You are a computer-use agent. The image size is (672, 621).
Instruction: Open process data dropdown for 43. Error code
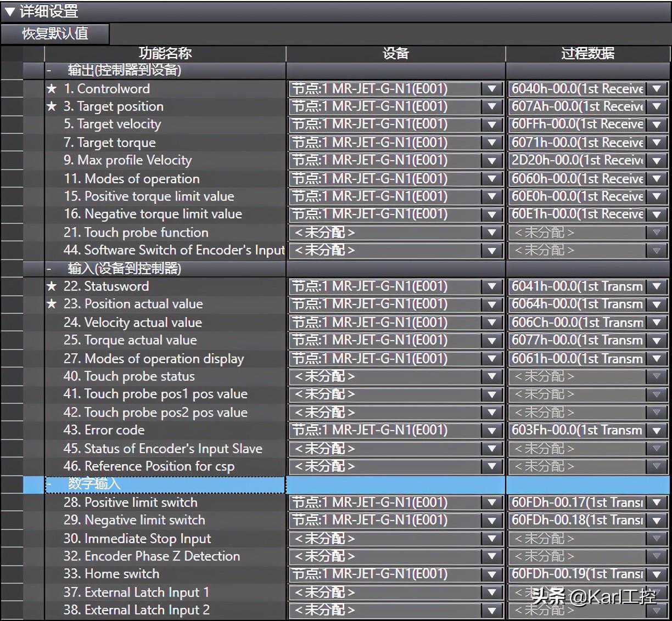[657, 431]
